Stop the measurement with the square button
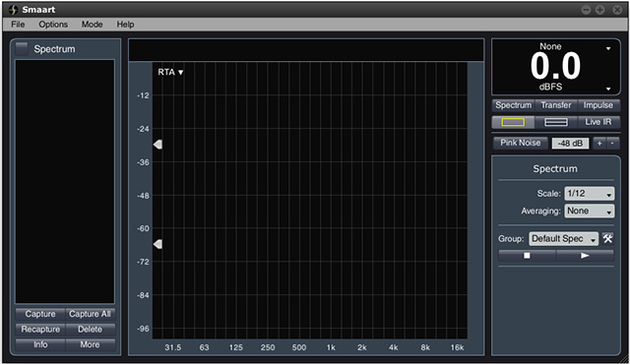 pyautogui.click(x=527, y=255)
